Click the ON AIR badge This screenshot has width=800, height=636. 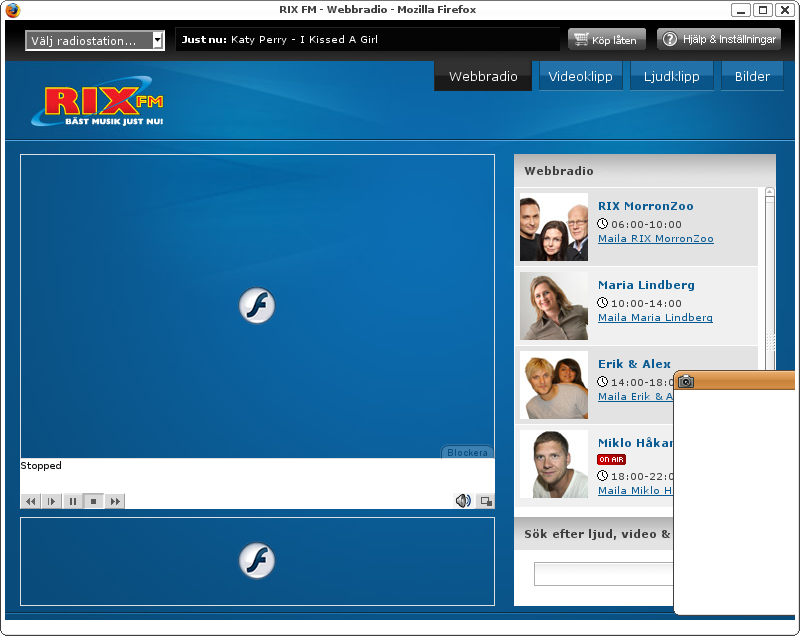point(611,460)
